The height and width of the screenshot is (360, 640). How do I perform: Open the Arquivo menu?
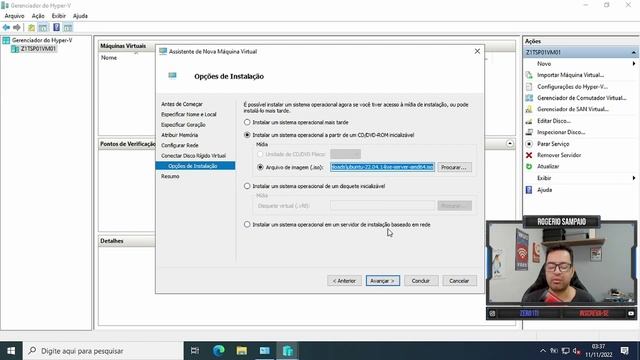tap(14, 16)
